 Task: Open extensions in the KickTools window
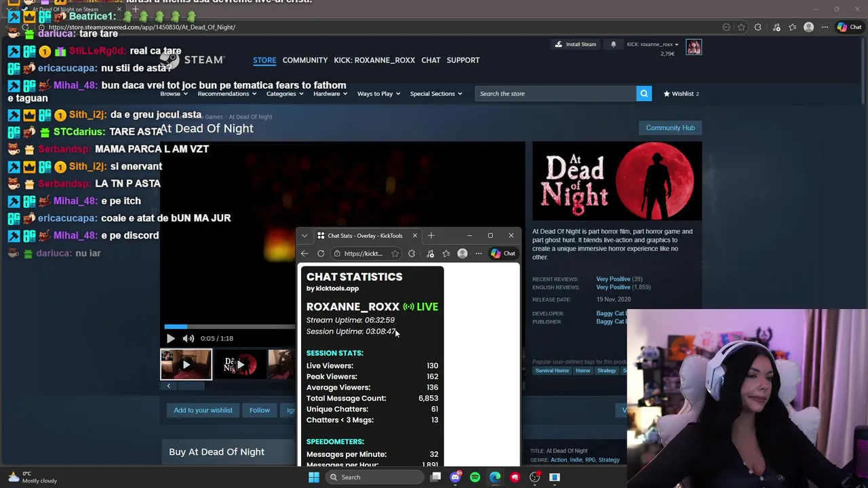[x=412, y=253]
